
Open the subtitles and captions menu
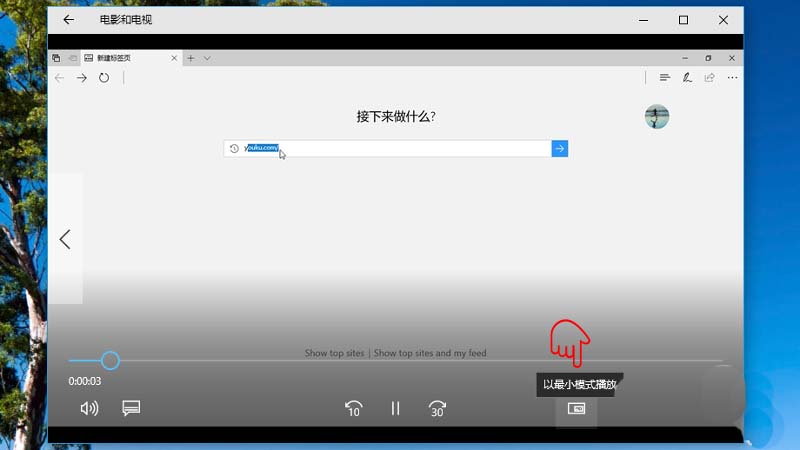click(130, 408)
